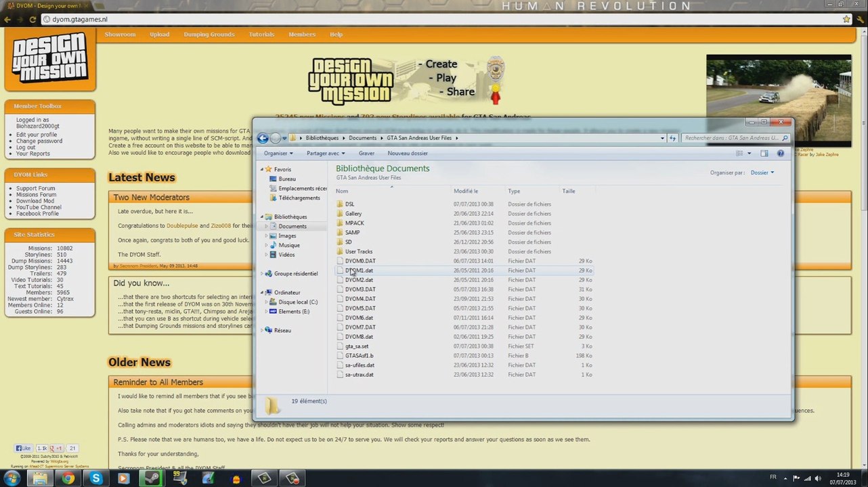Image resolution: width=868 pixels, height=487 pixels.
Task: Open Skype from the taskbar
Action: pos(95,478)
